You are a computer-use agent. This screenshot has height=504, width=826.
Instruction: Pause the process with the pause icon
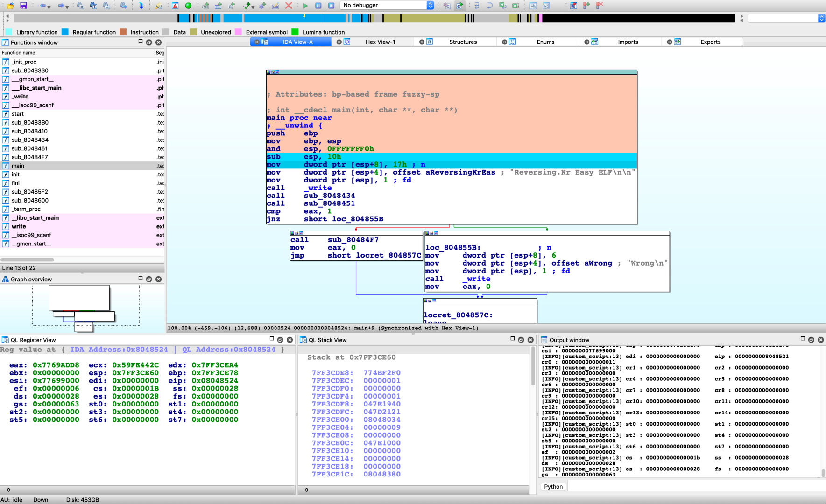(318, 6)
